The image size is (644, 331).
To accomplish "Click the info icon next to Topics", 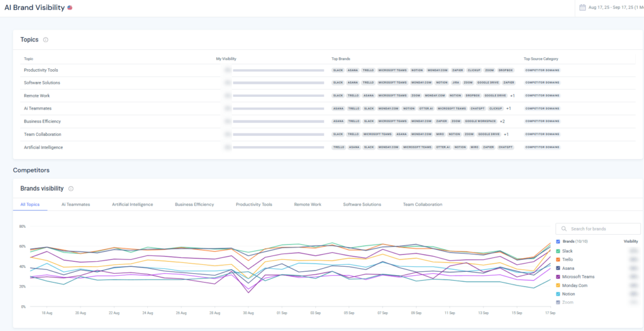I will click(x=46, y=40).
